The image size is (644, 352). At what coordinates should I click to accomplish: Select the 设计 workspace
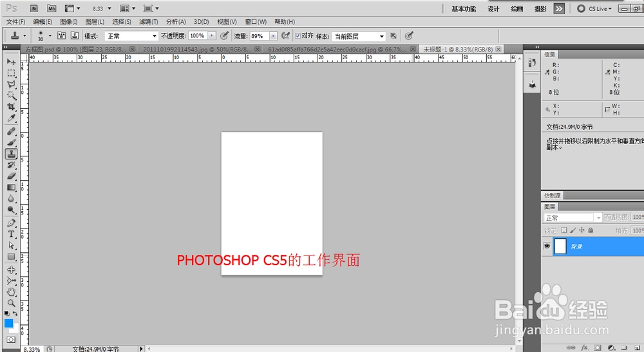pyautogui.click(x=493, y=8)
